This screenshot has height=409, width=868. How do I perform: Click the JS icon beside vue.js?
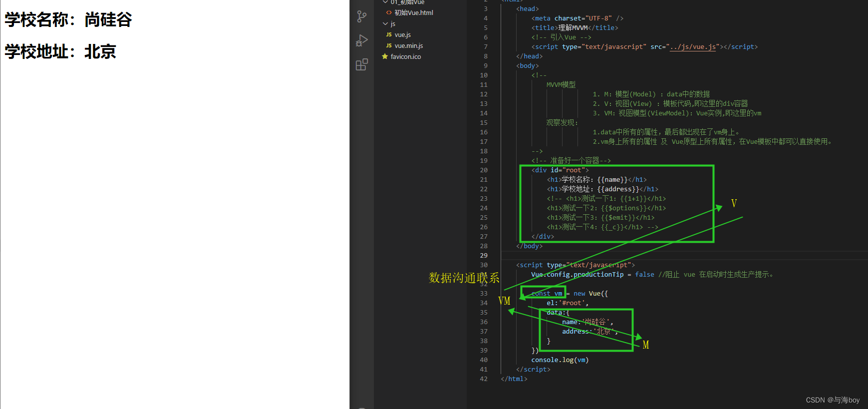389,34
